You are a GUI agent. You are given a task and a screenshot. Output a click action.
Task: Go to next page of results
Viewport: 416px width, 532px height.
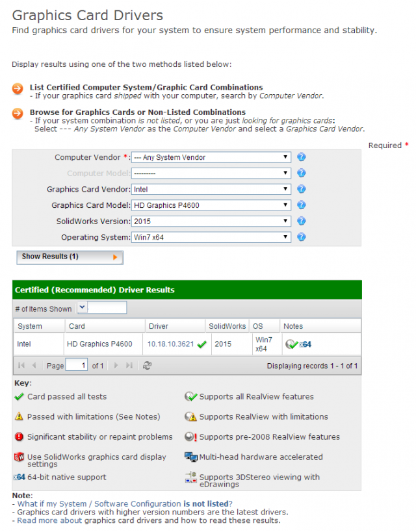pos(116,366)
